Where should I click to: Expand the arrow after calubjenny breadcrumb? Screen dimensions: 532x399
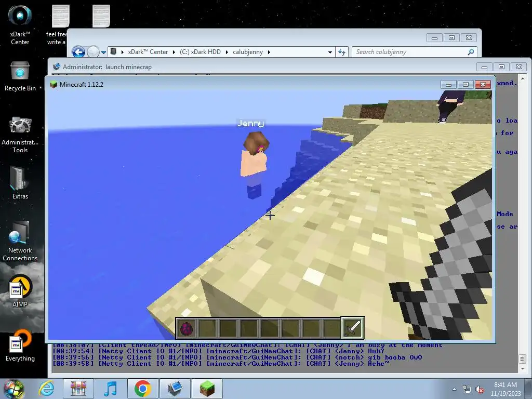[269, 52]
